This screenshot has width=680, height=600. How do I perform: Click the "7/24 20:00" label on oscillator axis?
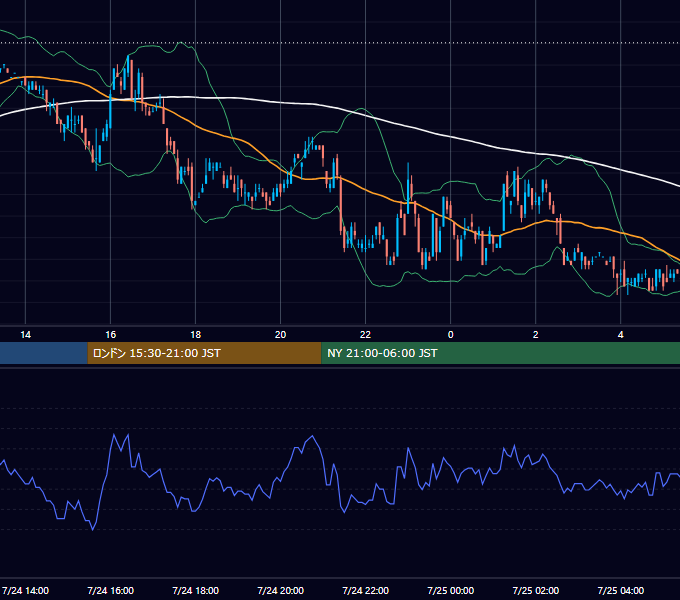coord(281,590)
